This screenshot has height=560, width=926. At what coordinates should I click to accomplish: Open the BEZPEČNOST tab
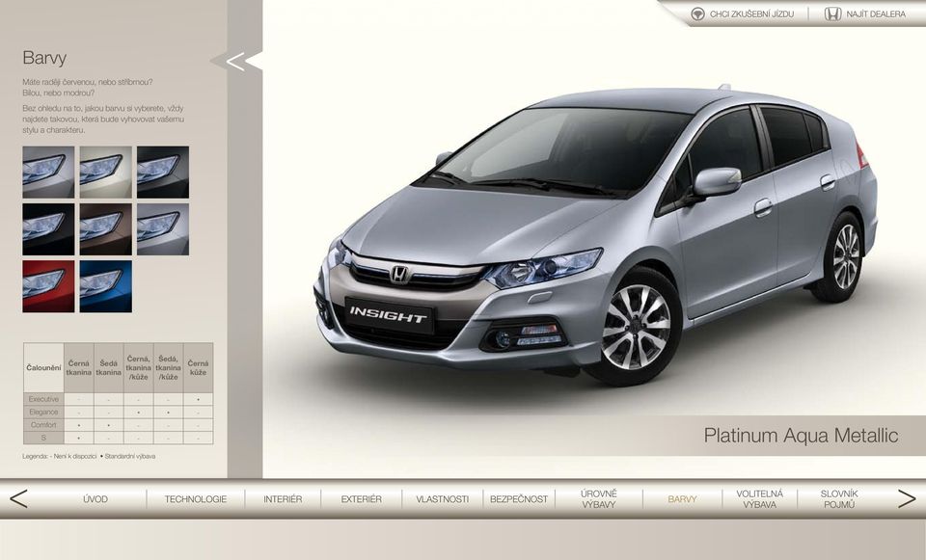tap(519, 499)
